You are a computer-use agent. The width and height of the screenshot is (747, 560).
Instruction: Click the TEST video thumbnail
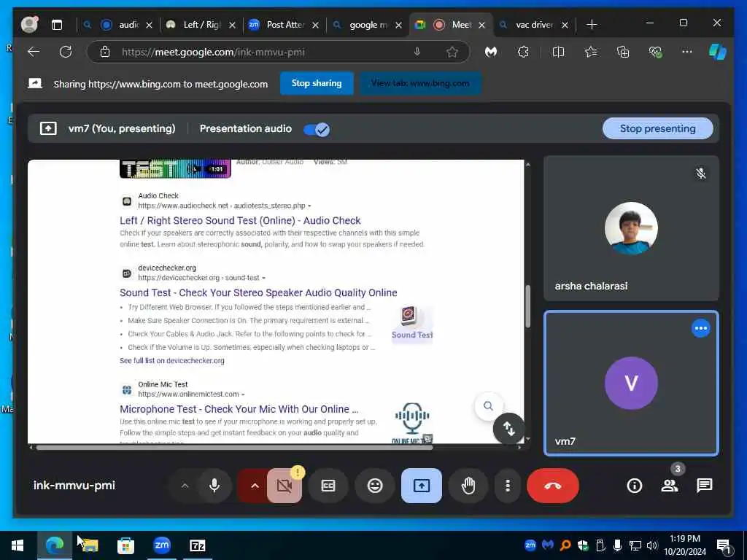(175, 168)
